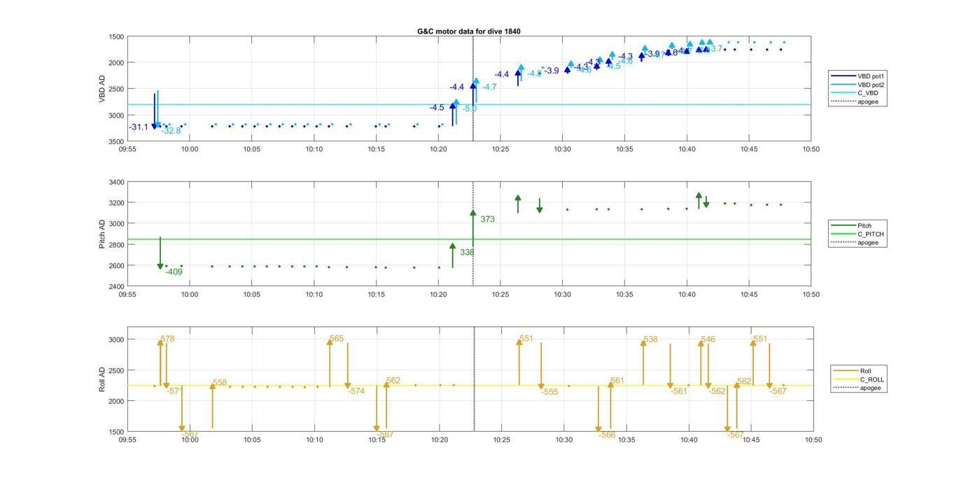Click the title "G&C motor data for dive 1840"
The height and width of the screenshot is (485, 980).
[x=469, y=31]
